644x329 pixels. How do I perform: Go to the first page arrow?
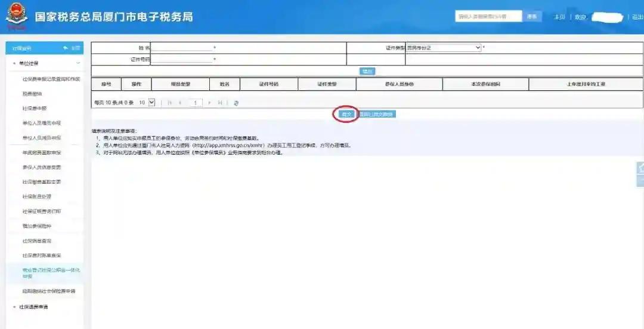[x=170, y=103]
